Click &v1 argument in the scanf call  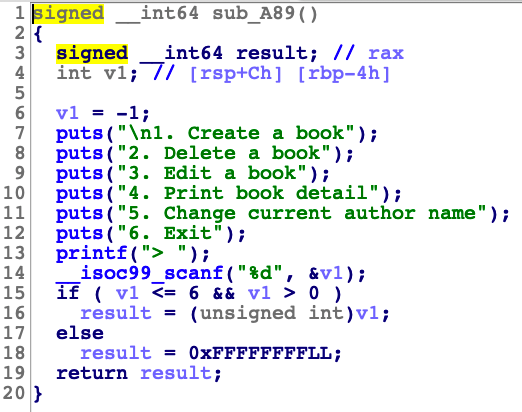[x=325, y=273]
